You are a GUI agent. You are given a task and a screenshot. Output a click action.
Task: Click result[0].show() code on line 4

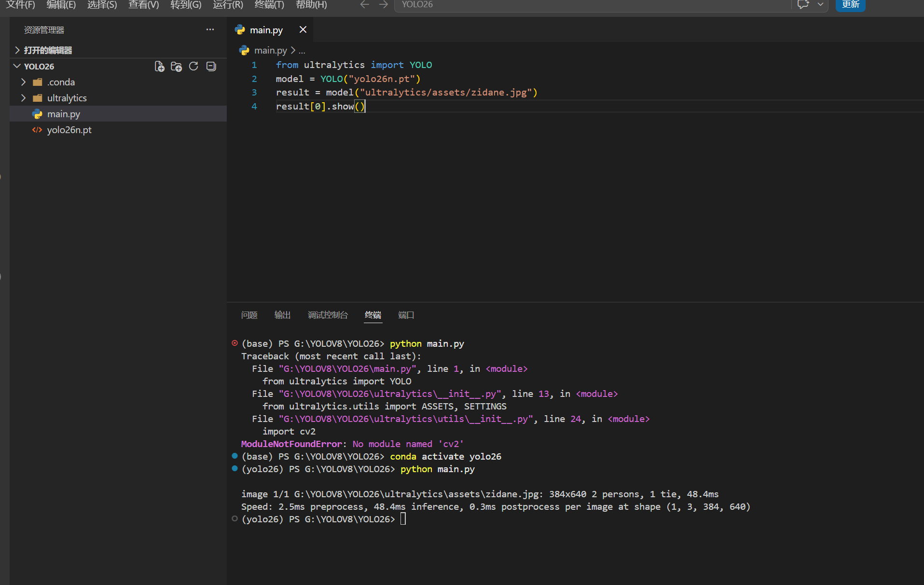[320, 106]
